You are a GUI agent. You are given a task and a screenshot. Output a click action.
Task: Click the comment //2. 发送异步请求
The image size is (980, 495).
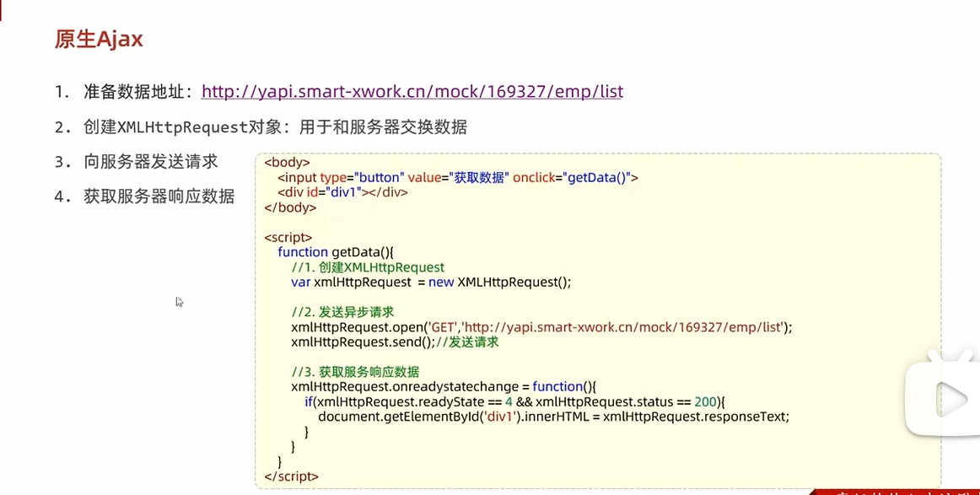click(x=342, y=313)
